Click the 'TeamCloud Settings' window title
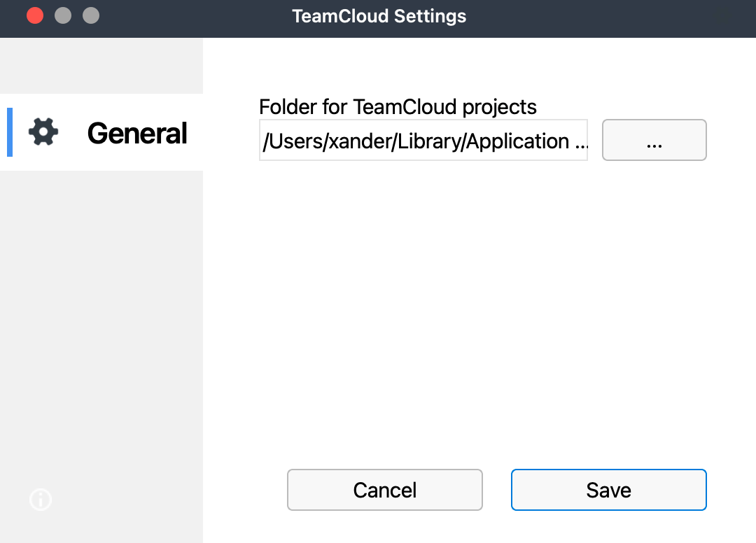Image resolution: width=756 pixels, height=543 pixels. [379, 16]
